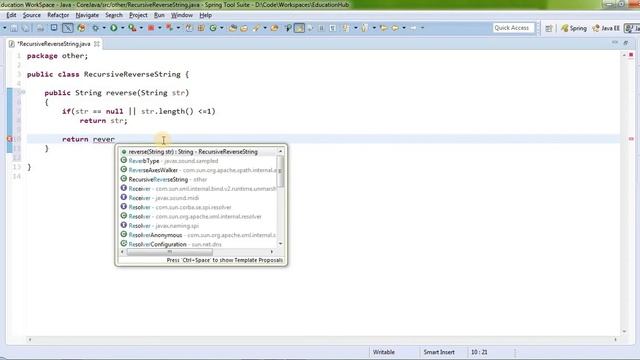
Task: Click proposal list scroll-right arrow
Action: [x=272, y=252]
